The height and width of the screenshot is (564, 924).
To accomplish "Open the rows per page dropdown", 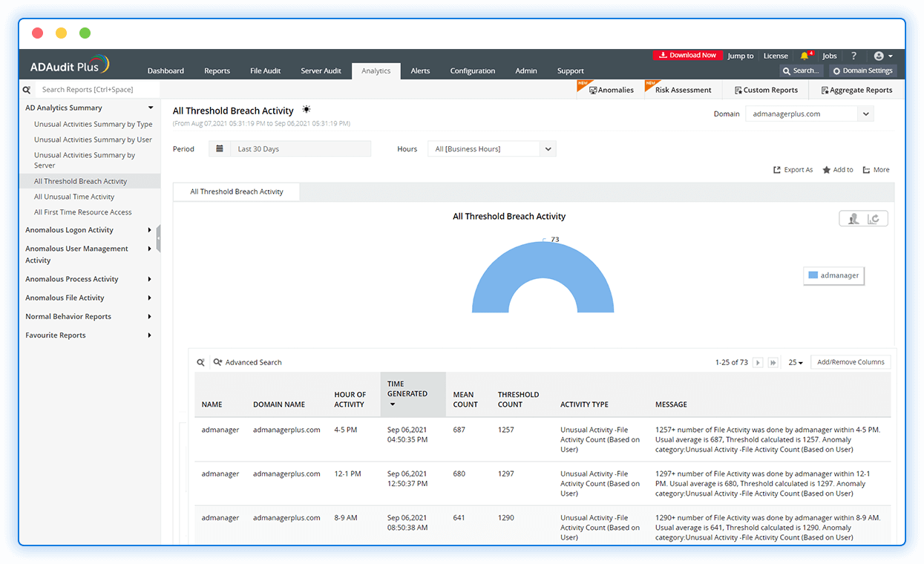I will (796, 362).
